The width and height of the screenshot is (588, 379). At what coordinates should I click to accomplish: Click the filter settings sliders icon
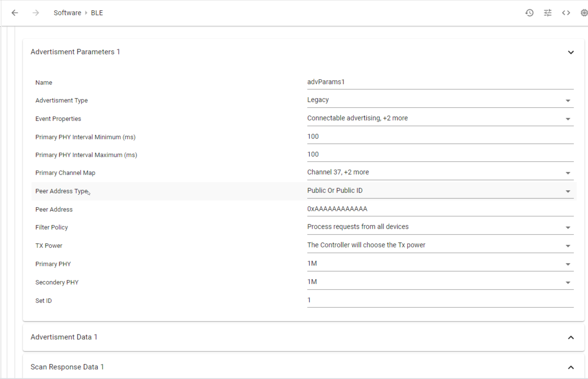tap(548, 13)
